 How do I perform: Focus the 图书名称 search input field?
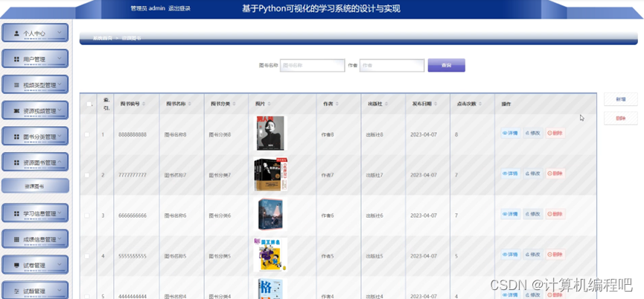313,66
